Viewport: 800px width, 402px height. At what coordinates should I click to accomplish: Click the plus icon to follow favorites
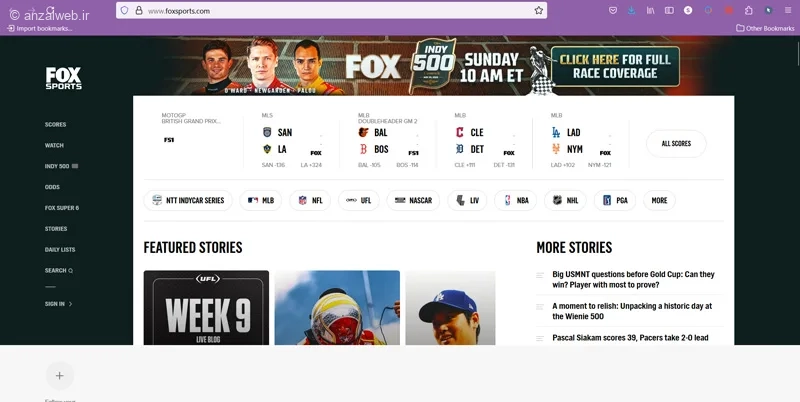60,376
